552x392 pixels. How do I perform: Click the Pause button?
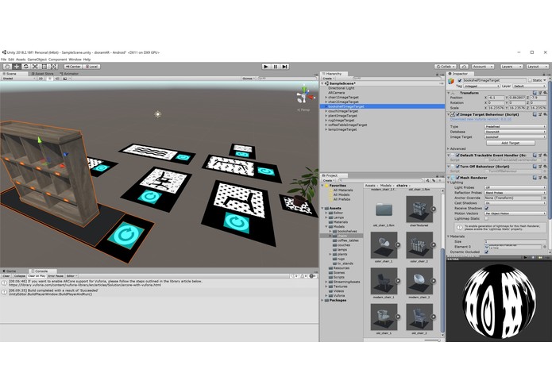click(276, 67)
